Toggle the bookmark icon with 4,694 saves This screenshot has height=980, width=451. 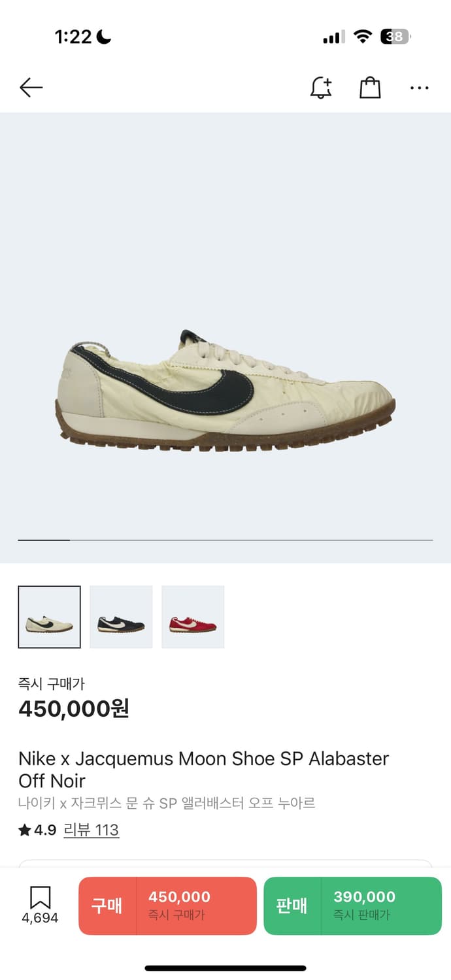40,905
